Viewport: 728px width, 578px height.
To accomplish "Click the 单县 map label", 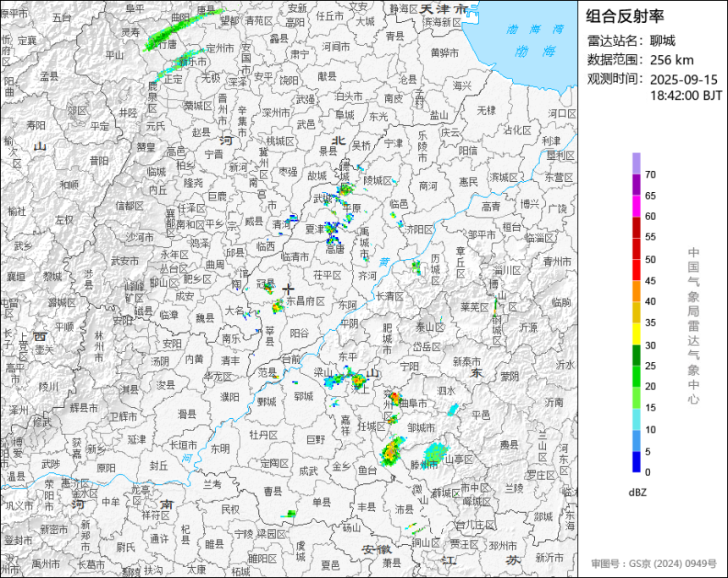I will [322, 502].
